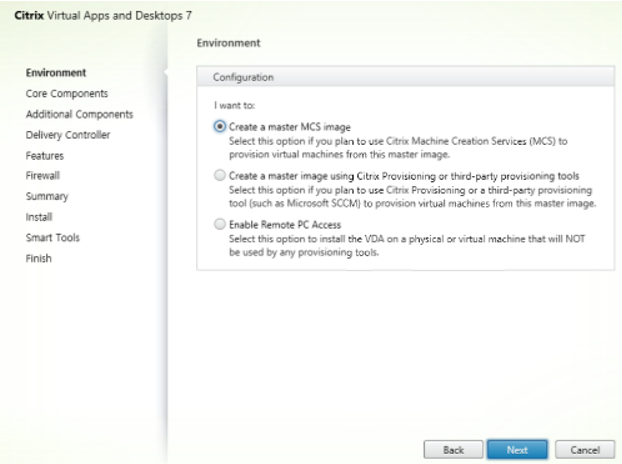Select Enable Remote PC Access option
Screen dimensions: 622x464
click(220, 224)
